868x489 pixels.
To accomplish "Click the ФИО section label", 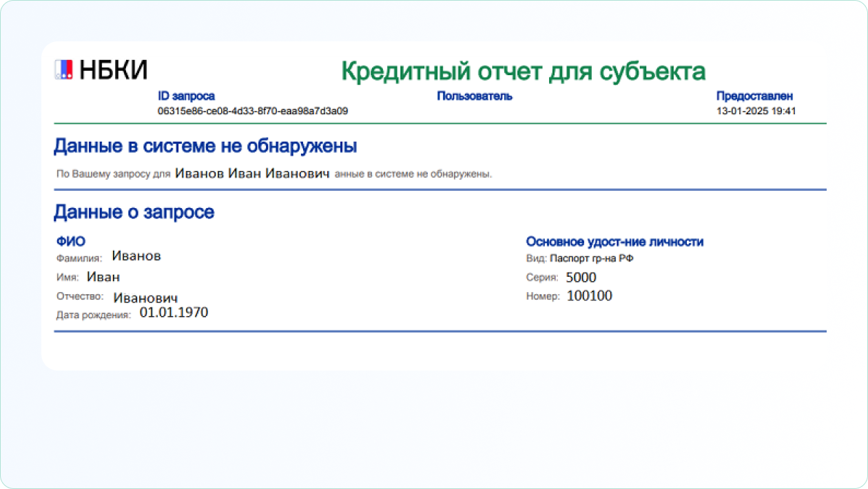I will pyautogui.click(x=71, y=242).
